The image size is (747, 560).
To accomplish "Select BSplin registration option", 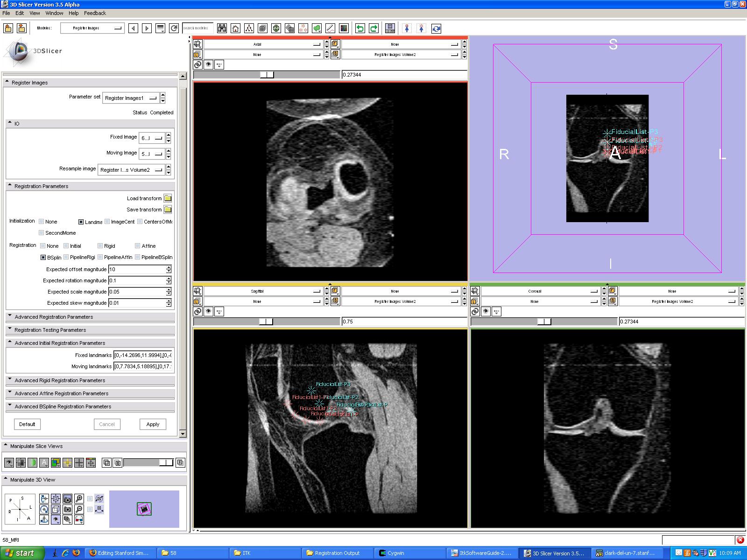I will click(x=43, y=257).
